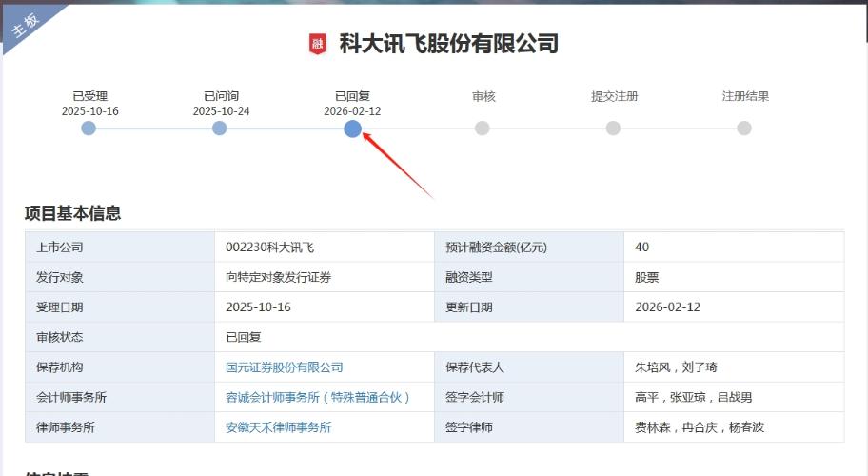Click the 融资类型 label cell

tap(529, 277)
